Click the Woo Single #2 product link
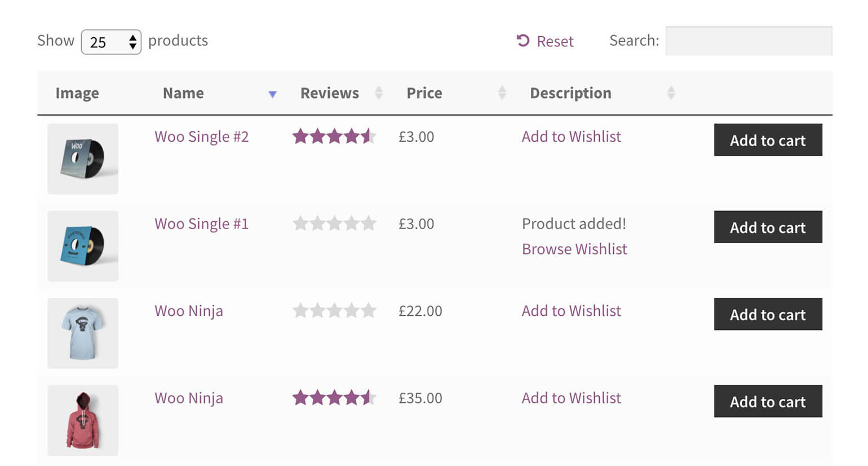 [202, 136]
